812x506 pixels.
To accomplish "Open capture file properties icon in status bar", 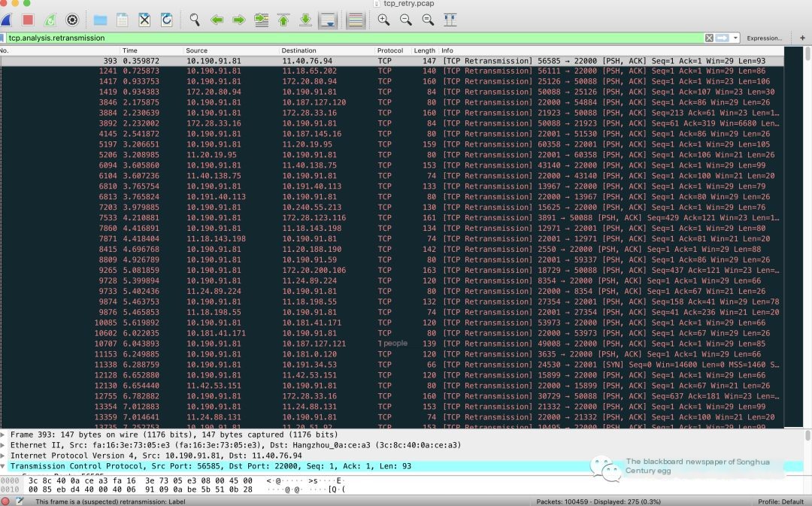I will 20,501.
